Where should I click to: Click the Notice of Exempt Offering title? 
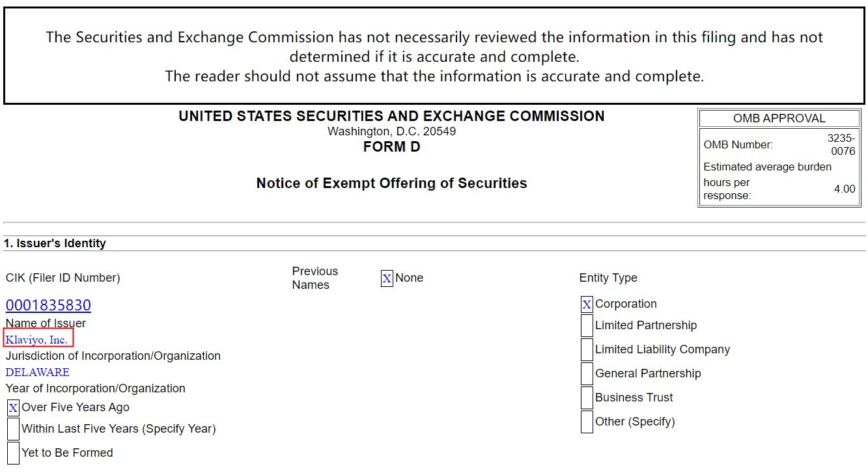(391, 183)
